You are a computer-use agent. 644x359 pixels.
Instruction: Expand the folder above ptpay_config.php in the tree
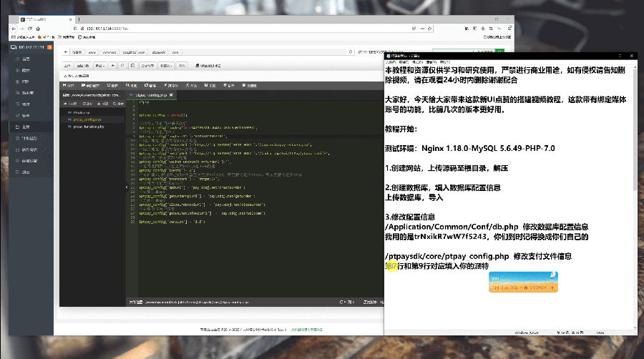pyautogui.click(x=80, y=112)
